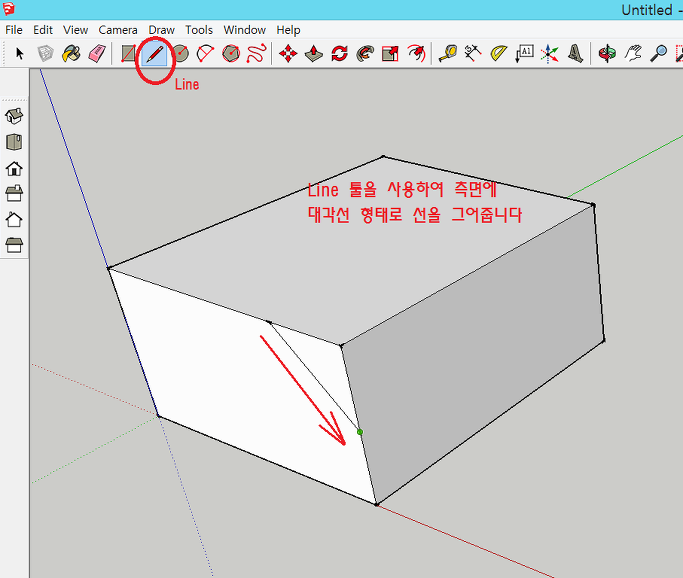Screen dimensions: 683x578
Task: Choose the Arc drawing tool
Action: (x=205, y=54)
